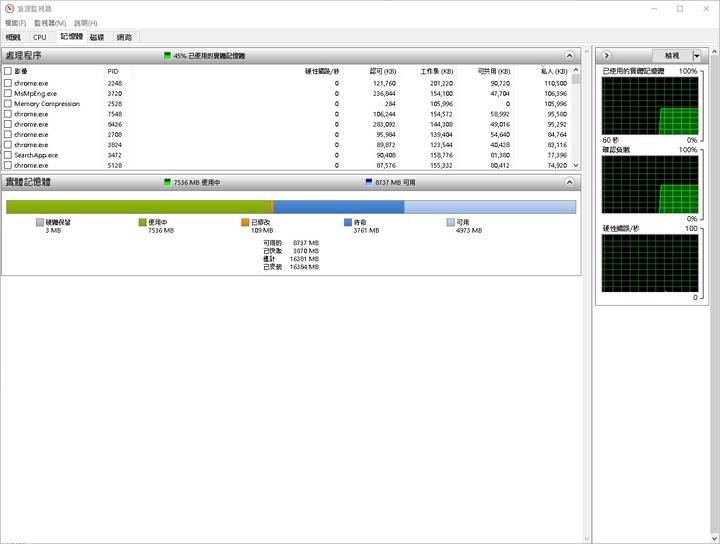The height and width of the screenshot is (544, 720).
Task: Maximize the Resource Monitor window
Action: pyautogui.click(x=680, y=9)
